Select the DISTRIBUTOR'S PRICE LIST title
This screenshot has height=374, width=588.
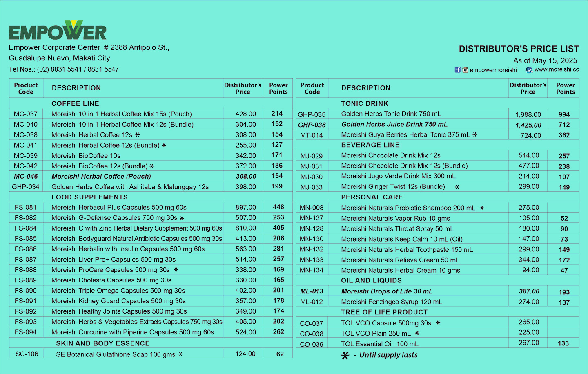click(519, 49)
